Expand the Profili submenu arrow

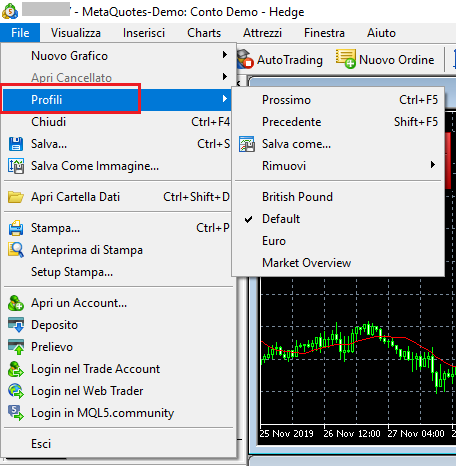(225, 99)
